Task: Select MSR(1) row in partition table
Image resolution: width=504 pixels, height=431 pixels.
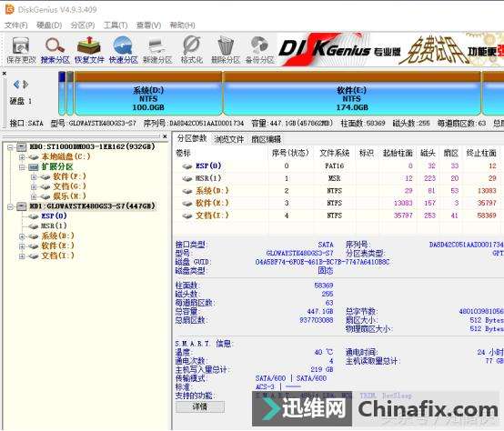Action: 339,178
